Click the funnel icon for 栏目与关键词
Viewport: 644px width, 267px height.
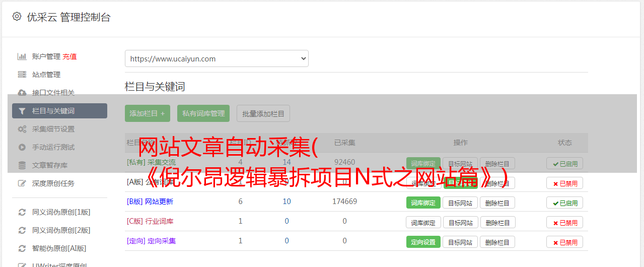(x=22, y=111)
